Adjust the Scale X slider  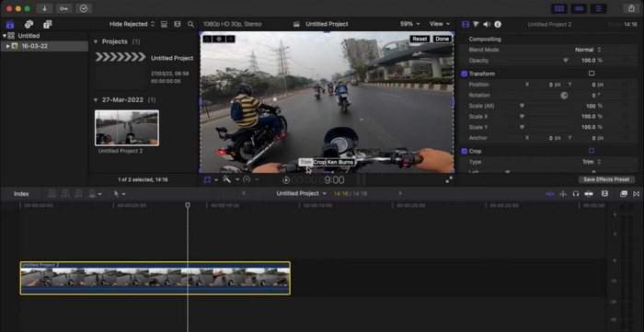coord(523,117)
